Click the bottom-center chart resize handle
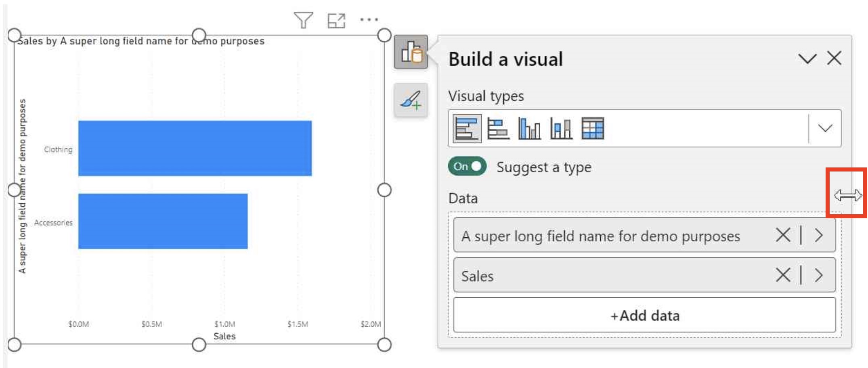This screenshot has height=368, width=868. tap(199, 345)
